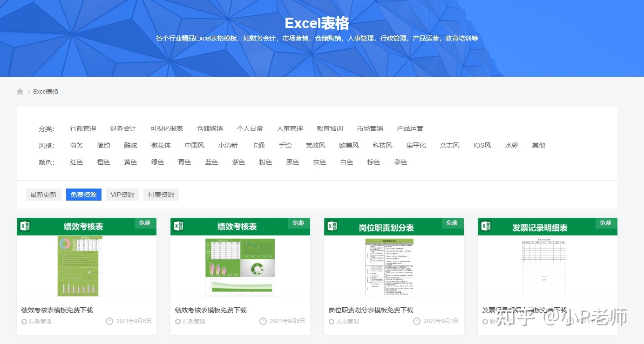Click the home icon in breadcrumb
This screenshot has width=644, height=344.
[x=20, y=92]
